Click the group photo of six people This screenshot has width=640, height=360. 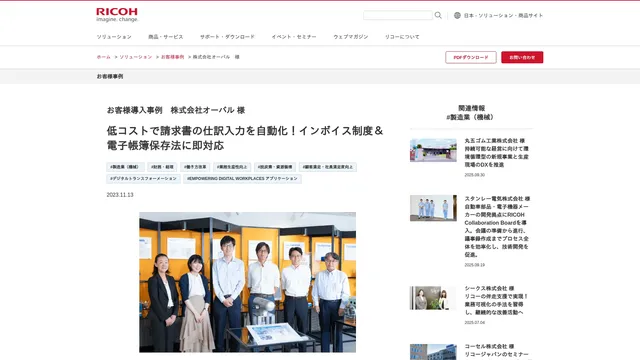coord(247,282)
